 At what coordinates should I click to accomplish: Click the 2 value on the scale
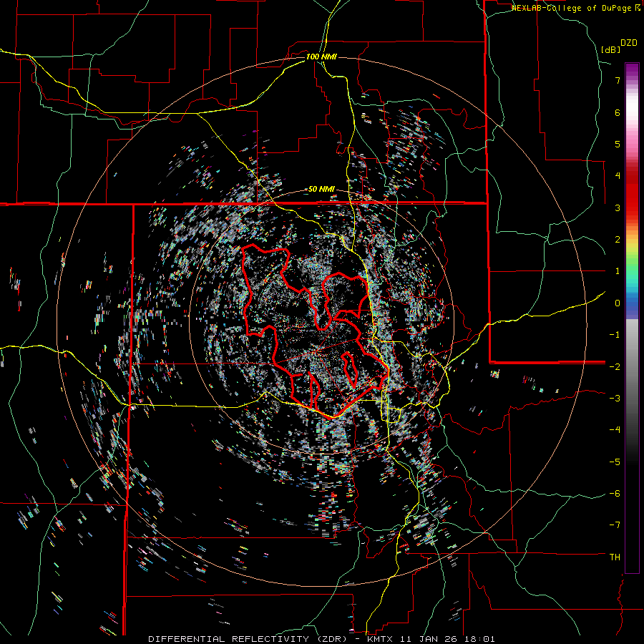[618, 240]
